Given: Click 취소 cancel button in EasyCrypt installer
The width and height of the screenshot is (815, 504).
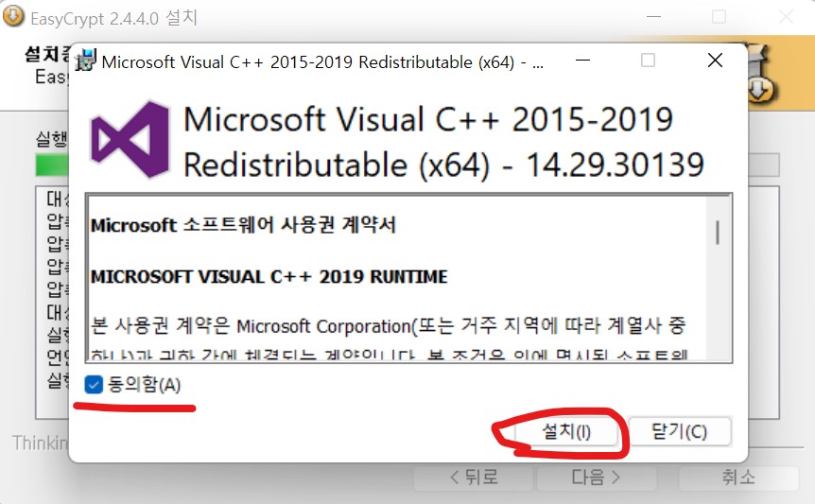Looking at the screenshot, I should pyautogui.click(x=738, y=478).
